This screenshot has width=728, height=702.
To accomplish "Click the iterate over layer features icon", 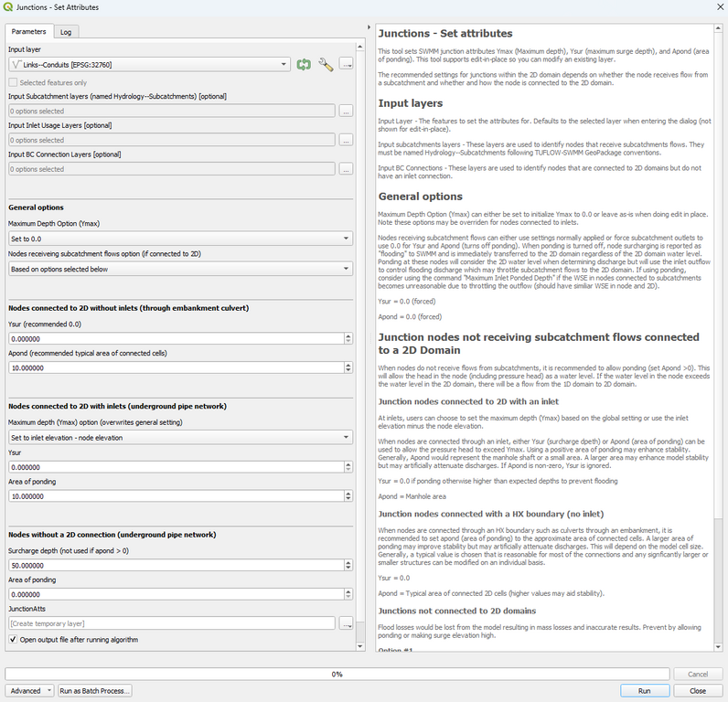I will tap(304, 64).
